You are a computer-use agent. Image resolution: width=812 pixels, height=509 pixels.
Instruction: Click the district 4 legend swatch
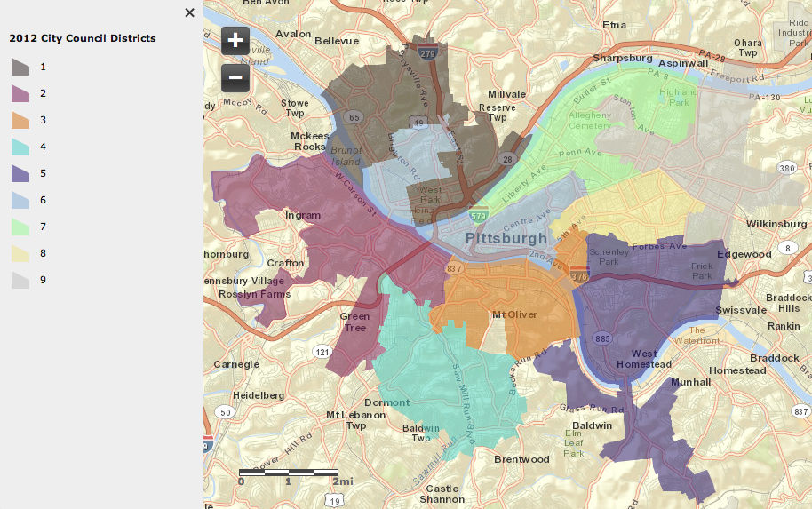20,147
